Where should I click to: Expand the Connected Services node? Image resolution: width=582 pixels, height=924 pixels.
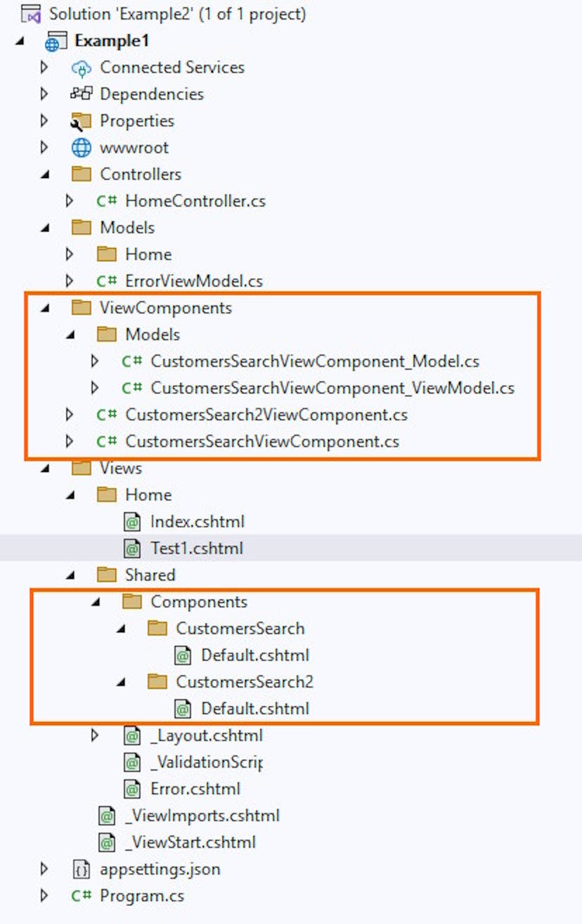point(45,68)
